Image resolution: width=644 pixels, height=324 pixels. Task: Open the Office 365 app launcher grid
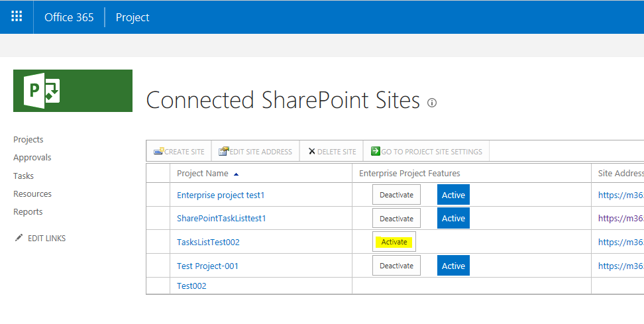tap(17, 17)
